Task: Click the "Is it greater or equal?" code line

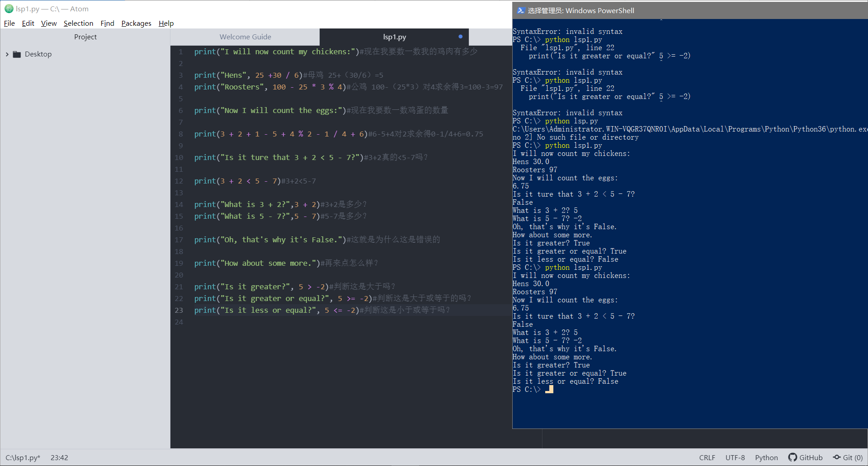Action: (x=333, y=299)
